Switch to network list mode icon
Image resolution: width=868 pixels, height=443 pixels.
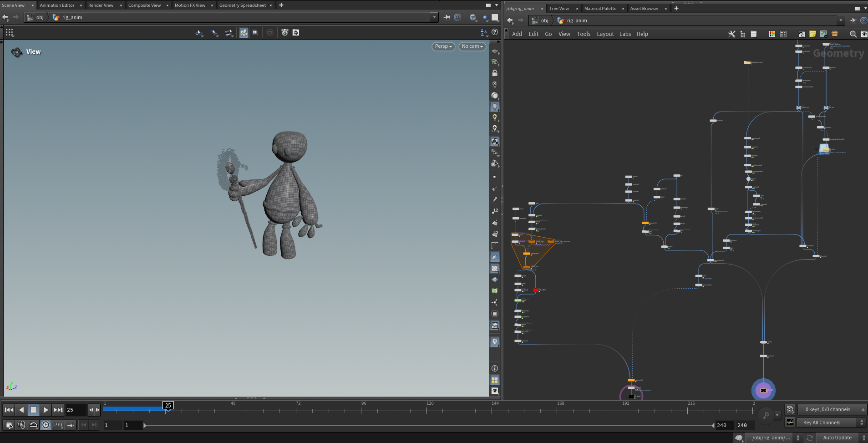click(754, 34)
